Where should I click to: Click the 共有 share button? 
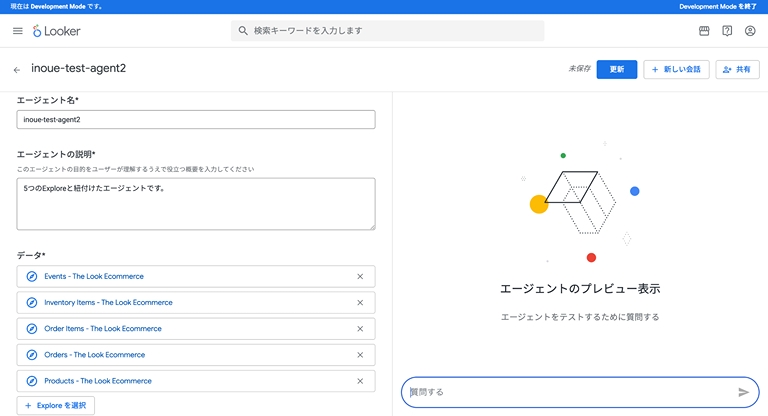(737, 70)
